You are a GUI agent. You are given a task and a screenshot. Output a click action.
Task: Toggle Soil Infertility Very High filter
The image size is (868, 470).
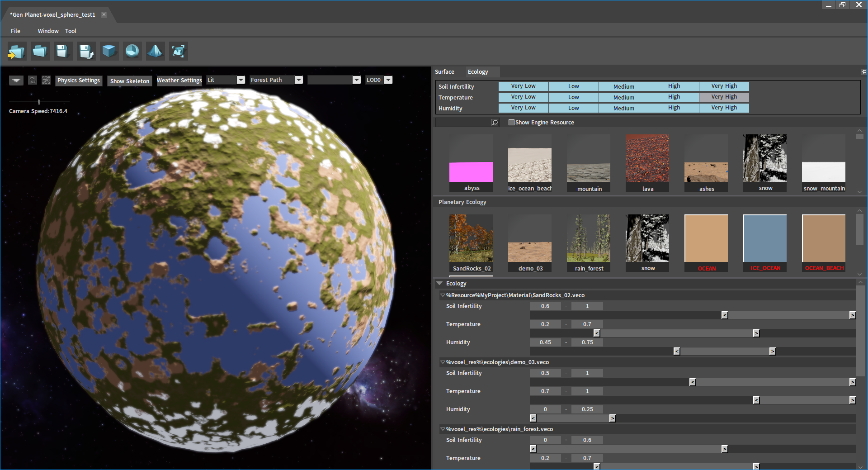tap(724, 86)
